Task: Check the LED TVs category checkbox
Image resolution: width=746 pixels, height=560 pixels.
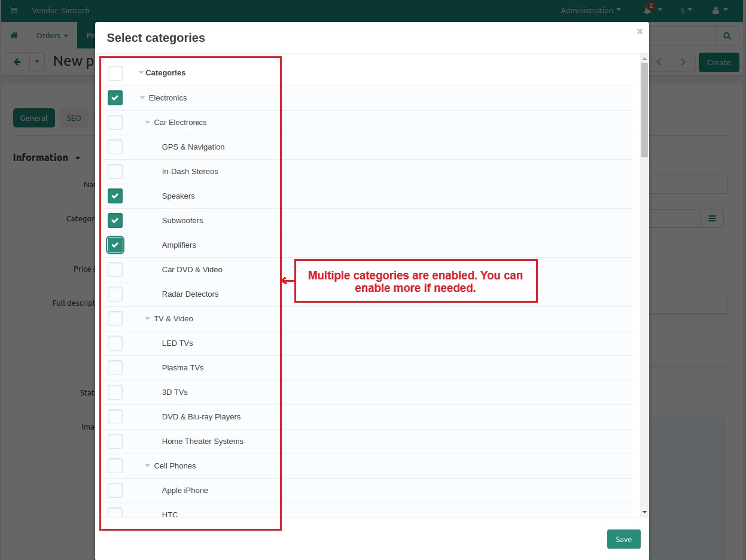Action: [x=115, y=343]
